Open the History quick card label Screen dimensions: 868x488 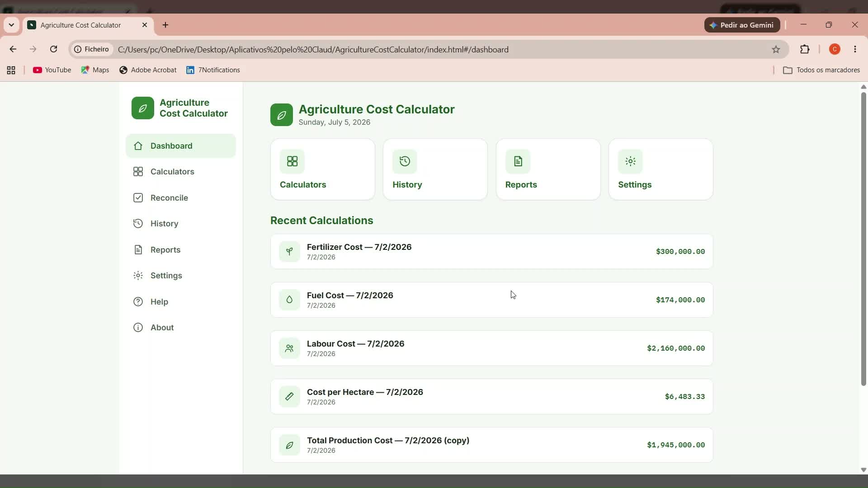407,185
